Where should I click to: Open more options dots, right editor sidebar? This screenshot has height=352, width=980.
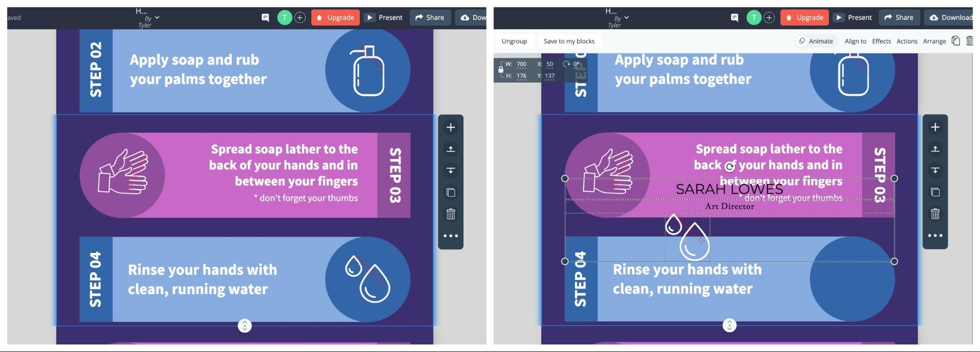click(x=935, y=236)
